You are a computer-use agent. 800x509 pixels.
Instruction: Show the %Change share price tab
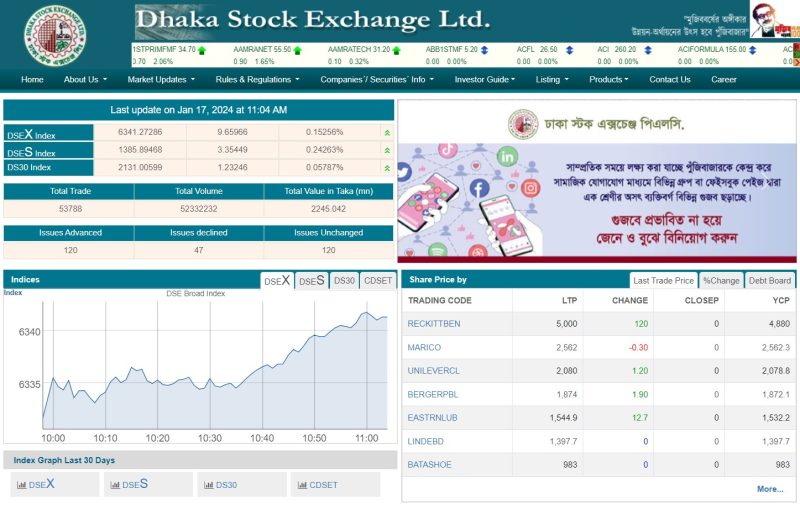click(x=721, y=281)
